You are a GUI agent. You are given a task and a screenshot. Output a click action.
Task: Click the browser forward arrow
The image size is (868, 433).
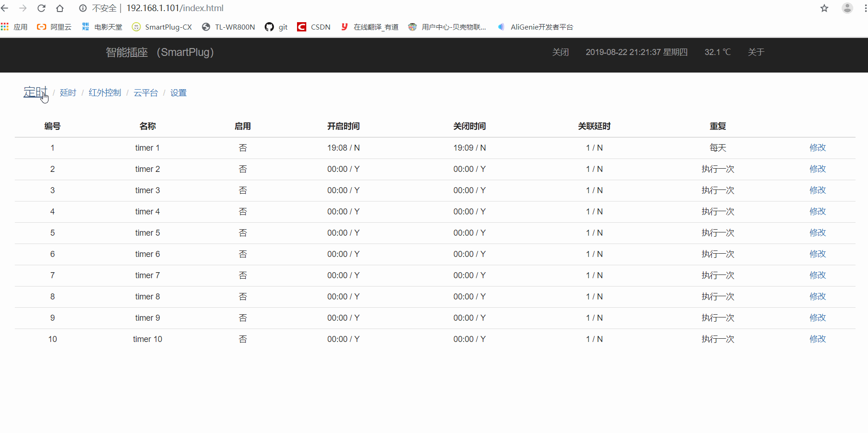tap(23, 8)
